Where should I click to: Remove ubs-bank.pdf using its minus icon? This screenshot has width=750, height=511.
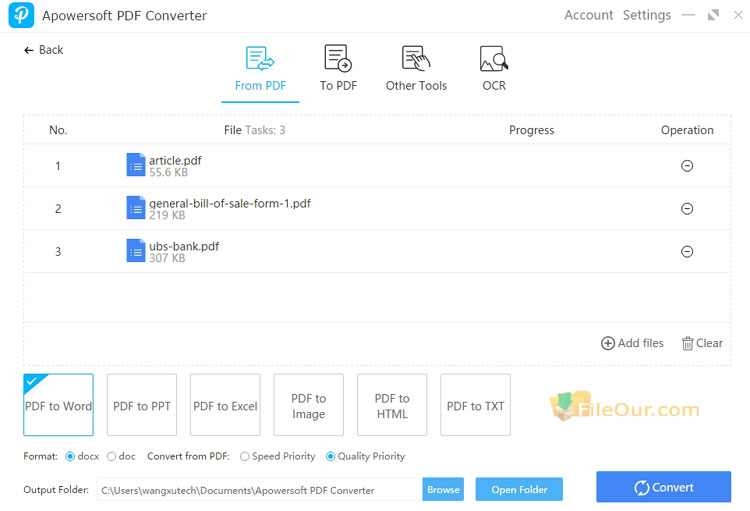(x=687, y=251)
